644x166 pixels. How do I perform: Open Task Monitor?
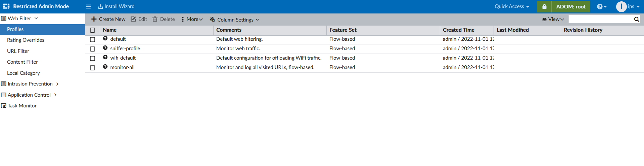[x=22, y=106]
